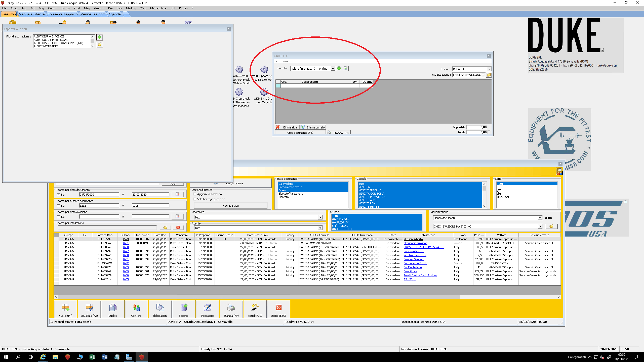Toggle Dal checkbox for data evasione
The image size is (644, 362).
[x=58, y=217]
